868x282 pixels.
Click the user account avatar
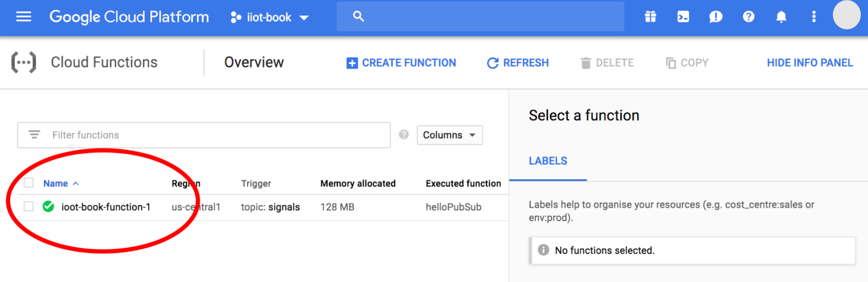(x=846, y=15)
